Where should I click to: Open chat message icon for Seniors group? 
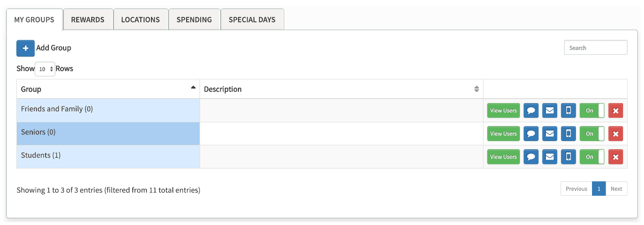(531, 134)
